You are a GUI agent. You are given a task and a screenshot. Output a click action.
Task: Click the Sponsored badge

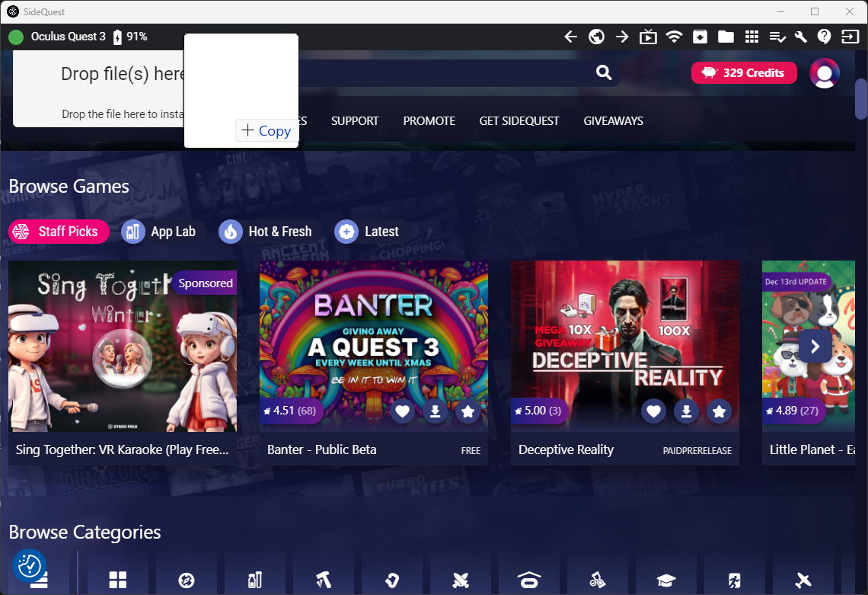coord(205,283)
